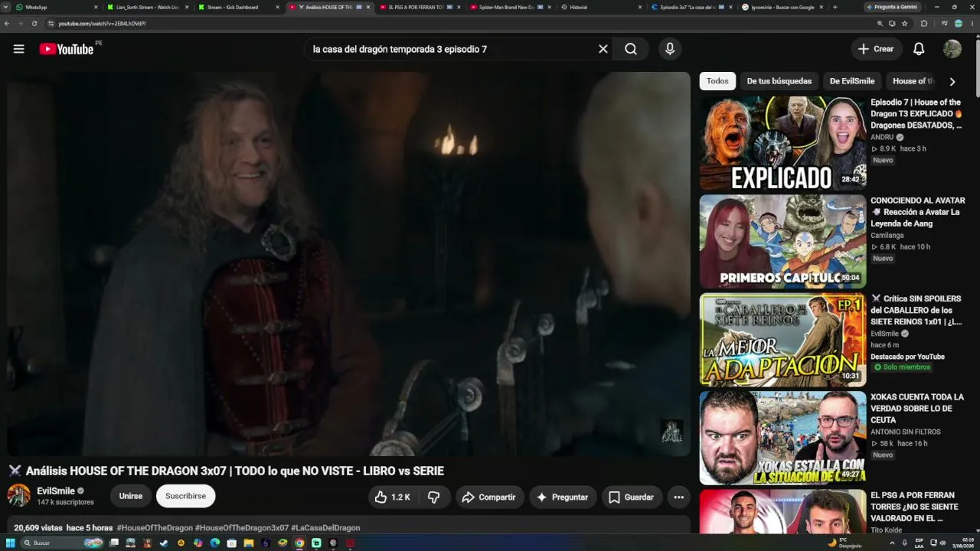
Task: Open the EvilSmile channel name link
Action: [x=56, y=491]
